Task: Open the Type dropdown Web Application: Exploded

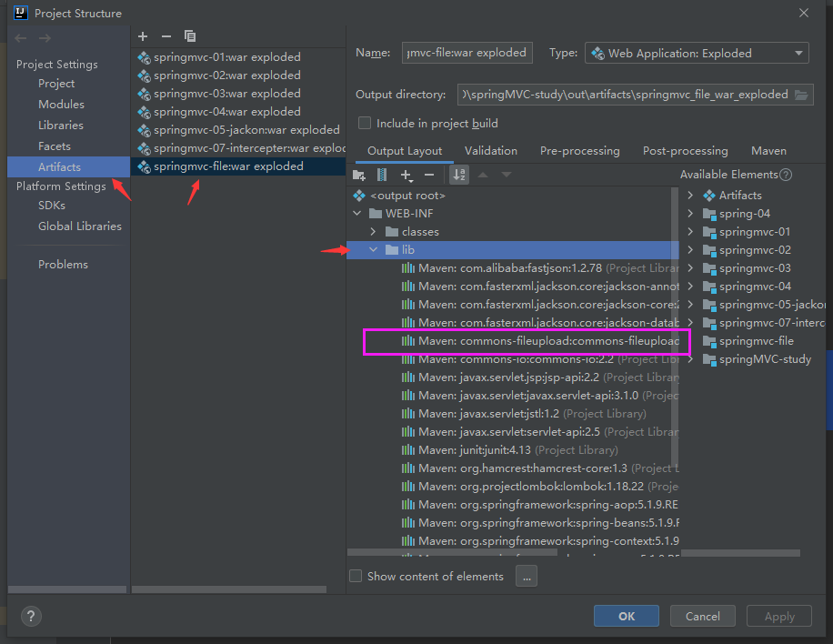Action: 697,53
